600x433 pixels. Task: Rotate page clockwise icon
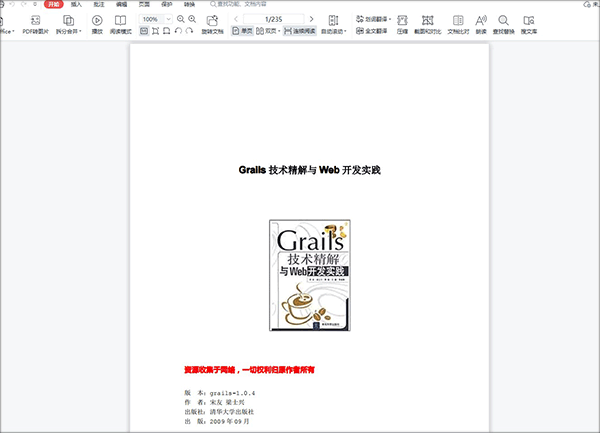[189, 31]
